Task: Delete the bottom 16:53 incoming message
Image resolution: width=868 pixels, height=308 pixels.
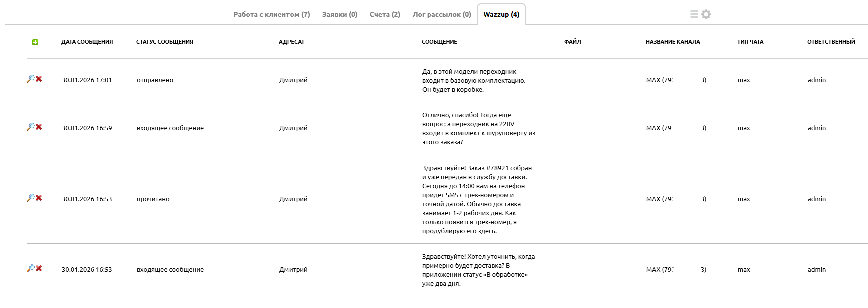Action: coord(39,268)
